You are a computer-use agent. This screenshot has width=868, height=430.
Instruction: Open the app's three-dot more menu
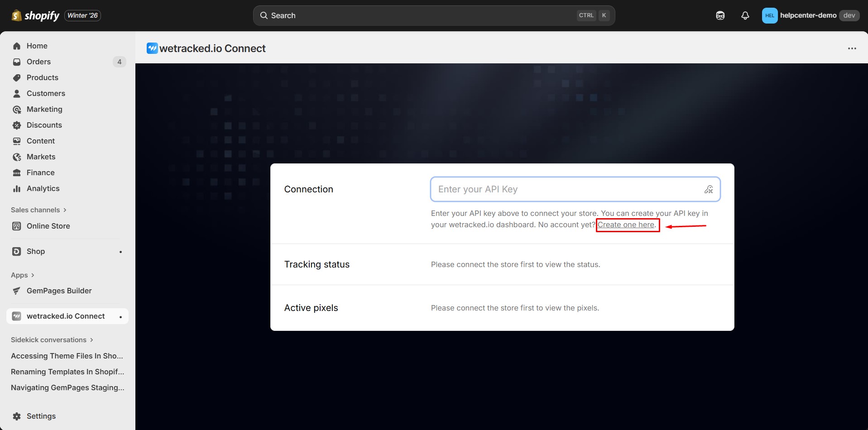[852, 48]
